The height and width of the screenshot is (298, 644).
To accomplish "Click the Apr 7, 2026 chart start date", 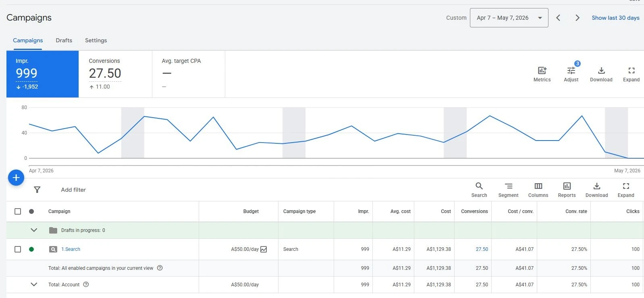I will coord(41,171).
